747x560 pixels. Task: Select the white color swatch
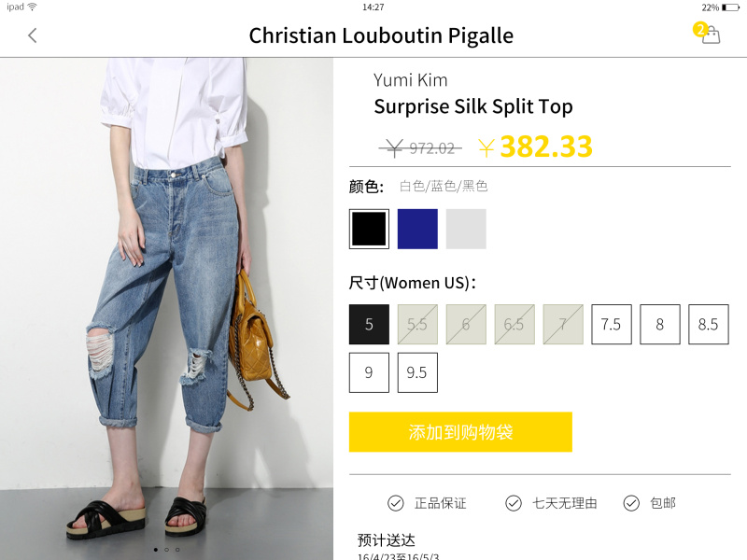[466, 229]
